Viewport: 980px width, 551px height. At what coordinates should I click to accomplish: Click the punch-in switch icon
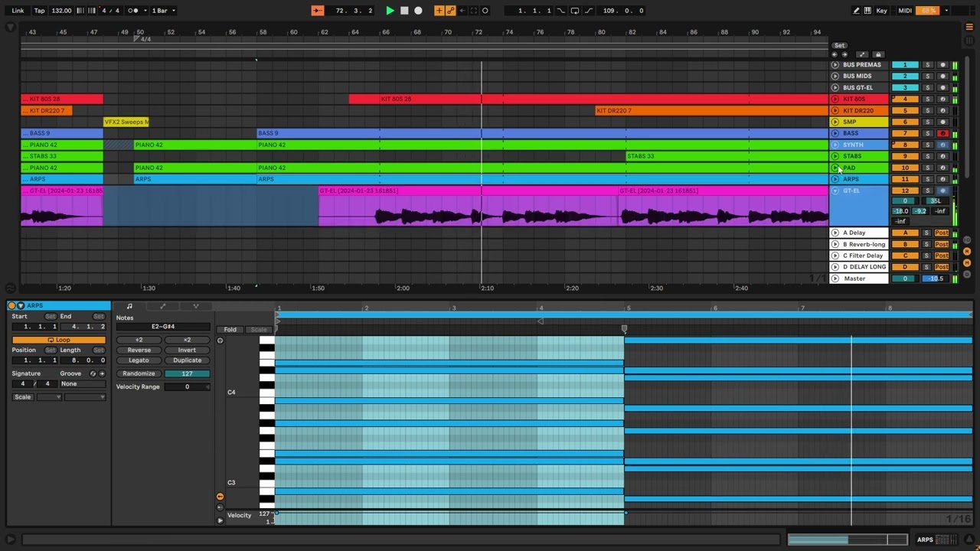[x=561, y=11]
